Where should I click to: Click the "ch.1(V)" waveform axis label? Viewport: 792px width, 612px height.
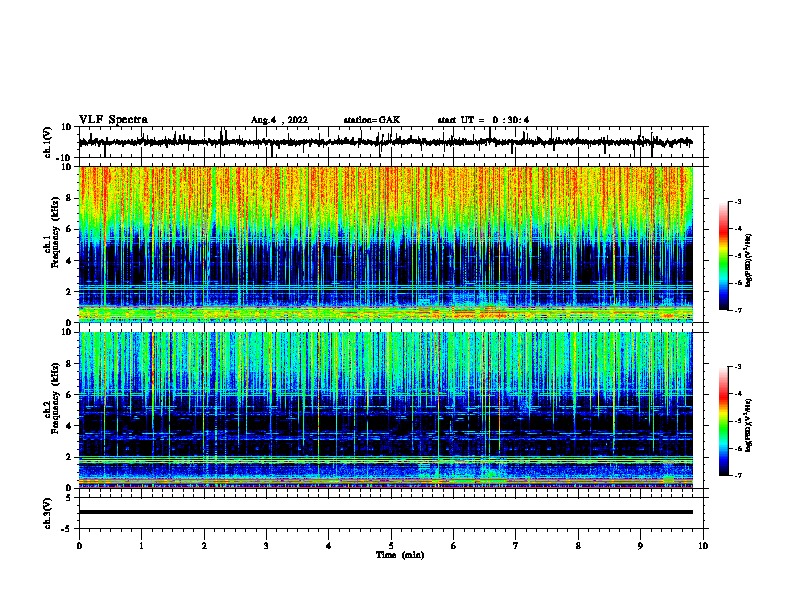point(48,142)
